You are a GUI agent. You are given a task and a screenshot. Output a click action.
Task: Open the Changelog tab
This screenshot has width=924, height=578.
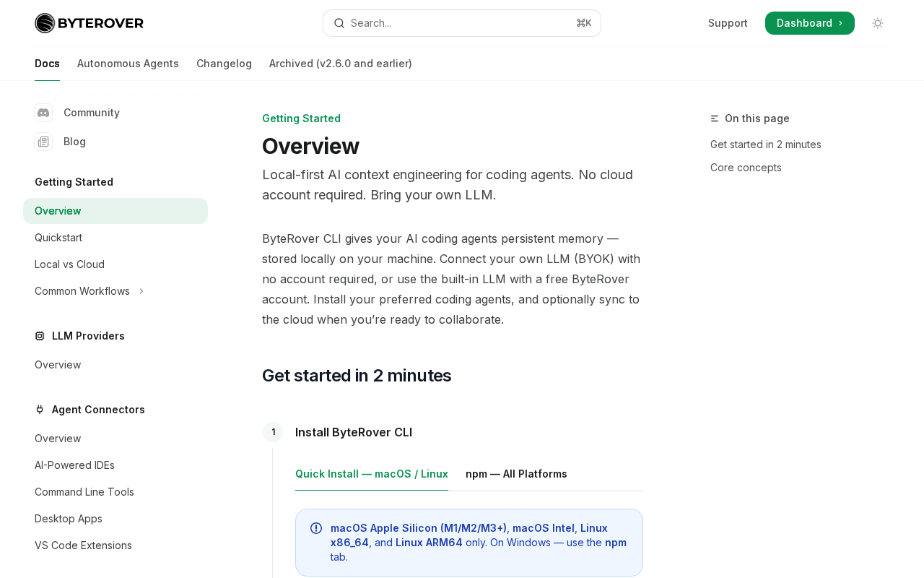224,64
